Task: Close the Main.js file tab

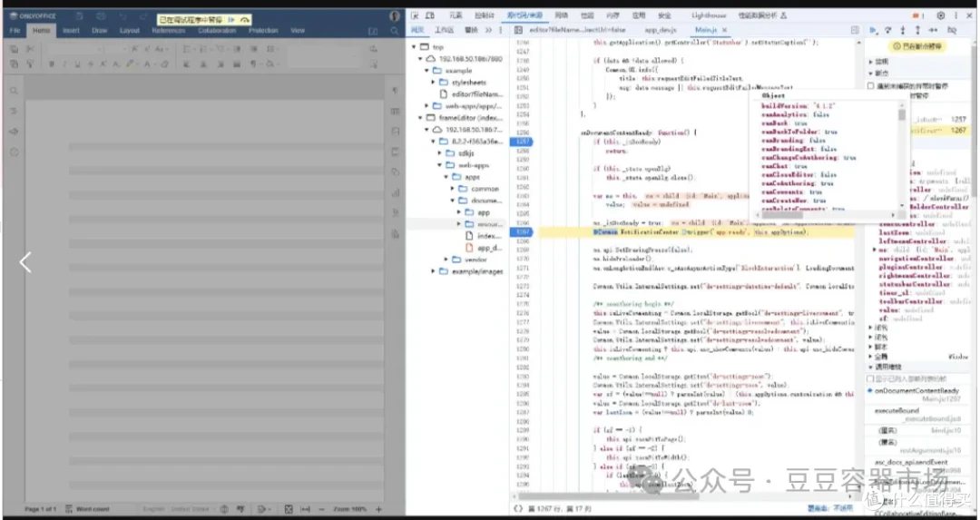Action: click(x=724, y=30)
